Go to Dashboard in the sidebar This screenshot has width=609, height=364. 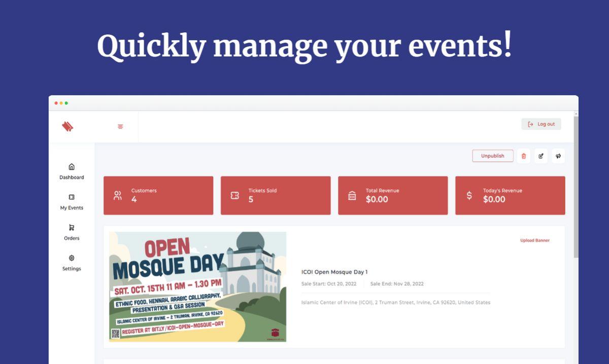click(72, 171)
